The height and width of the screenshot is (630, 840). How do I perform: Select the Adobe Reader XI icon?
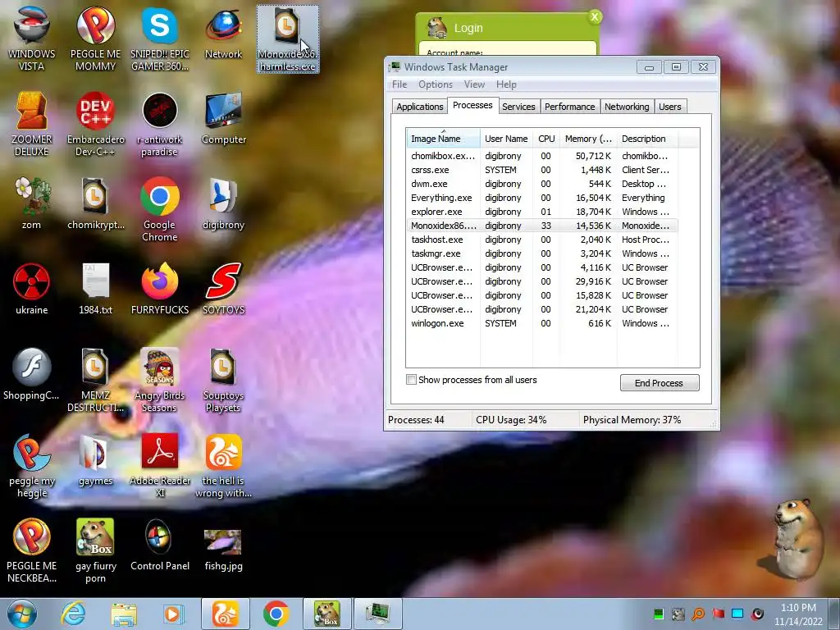[x=160, y=464]
